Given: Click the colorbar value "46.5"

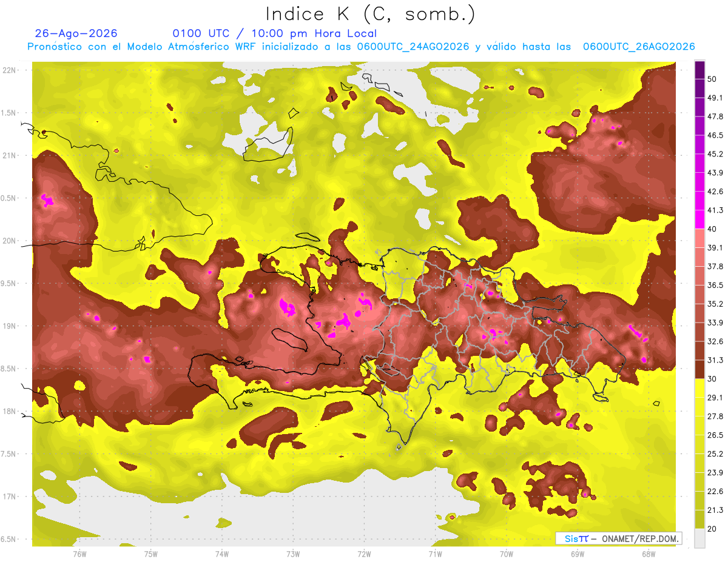Looking at the screenshot, I should point(716,135).
